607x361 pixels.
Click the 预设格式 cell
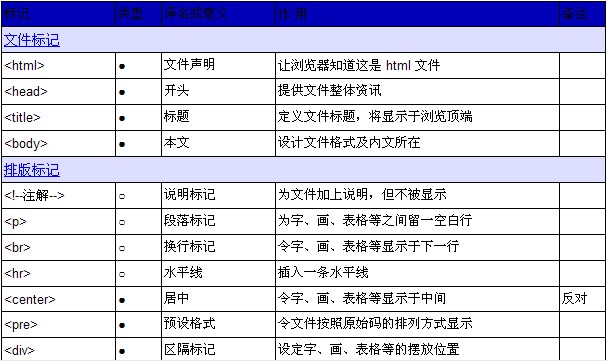click(218, 324)
